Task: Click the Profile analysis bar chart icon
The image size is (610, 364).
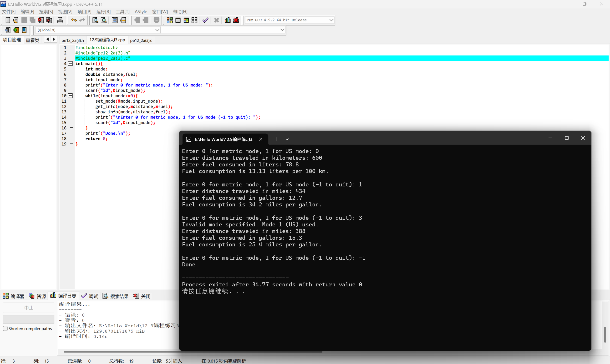Action: (228, 20)
